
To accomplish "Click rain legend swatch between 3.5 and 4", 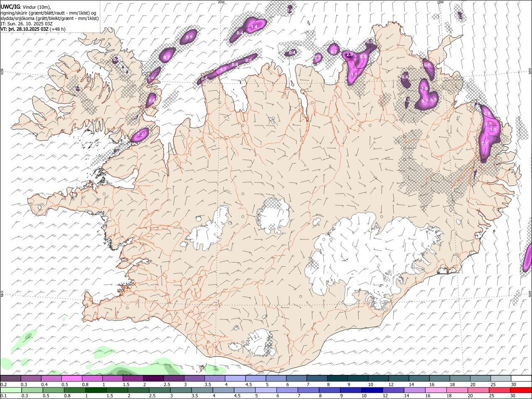I will [x=202, y=390].
